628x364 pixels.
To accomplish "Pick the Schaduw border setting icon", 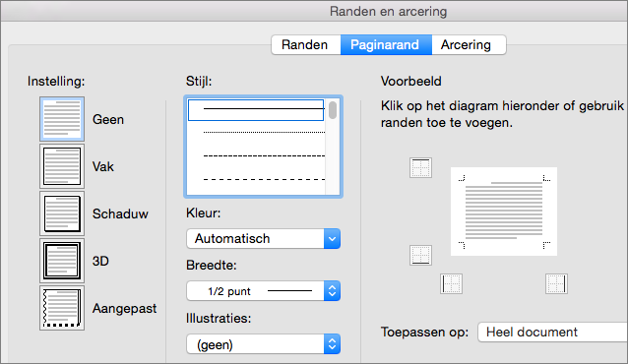I will click(x=62, y=213).
